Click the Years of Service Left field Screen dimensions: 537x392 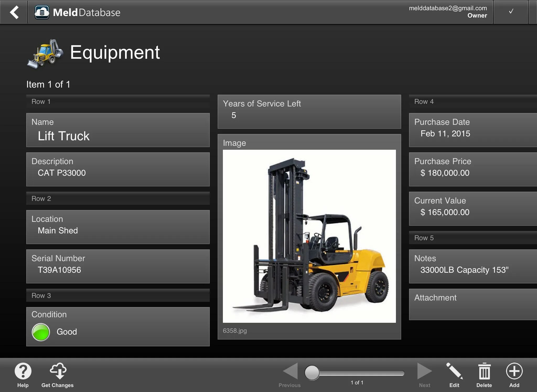[309, 112]
